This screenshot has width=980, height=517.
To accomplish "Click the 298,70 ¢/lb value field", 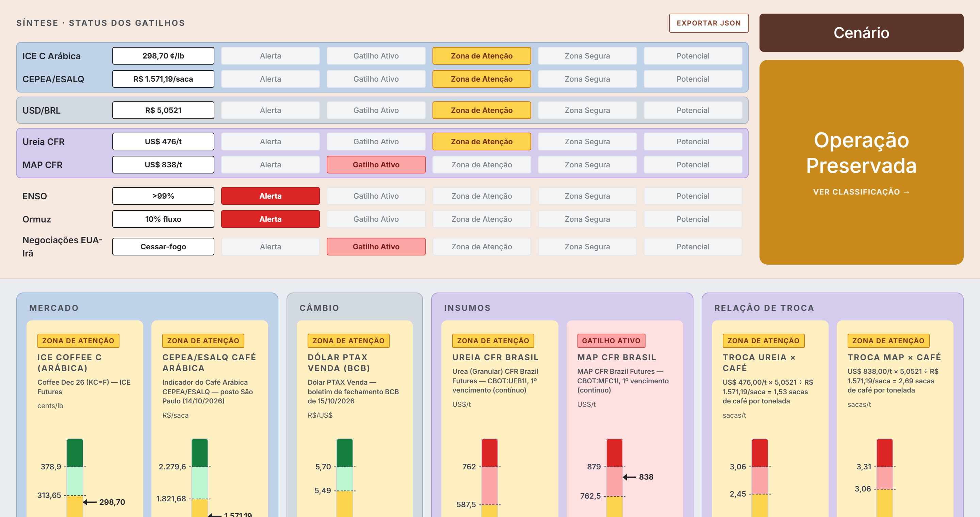I will click(163, 56).
